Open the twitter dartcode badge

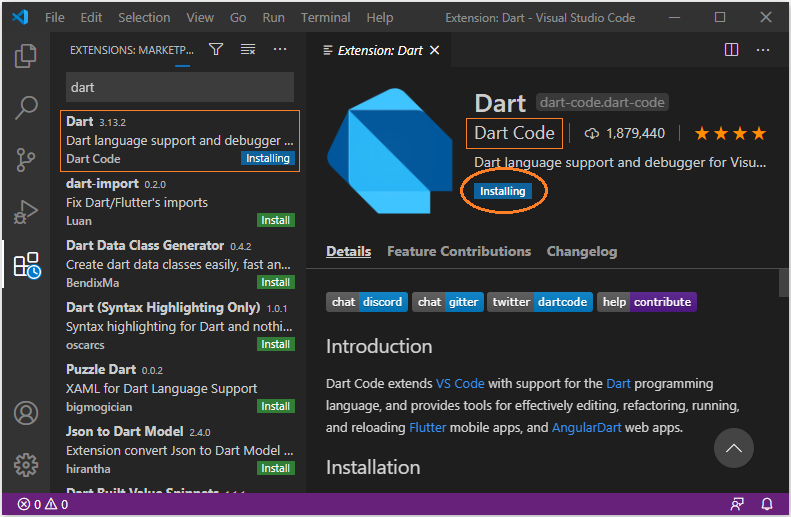(540, 302)
